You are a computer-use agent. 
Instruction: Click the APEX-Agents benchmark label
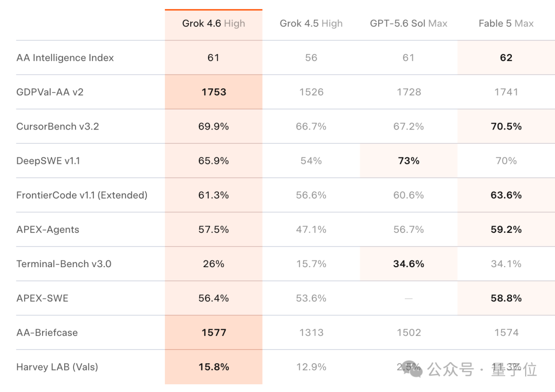coord(48,230)
